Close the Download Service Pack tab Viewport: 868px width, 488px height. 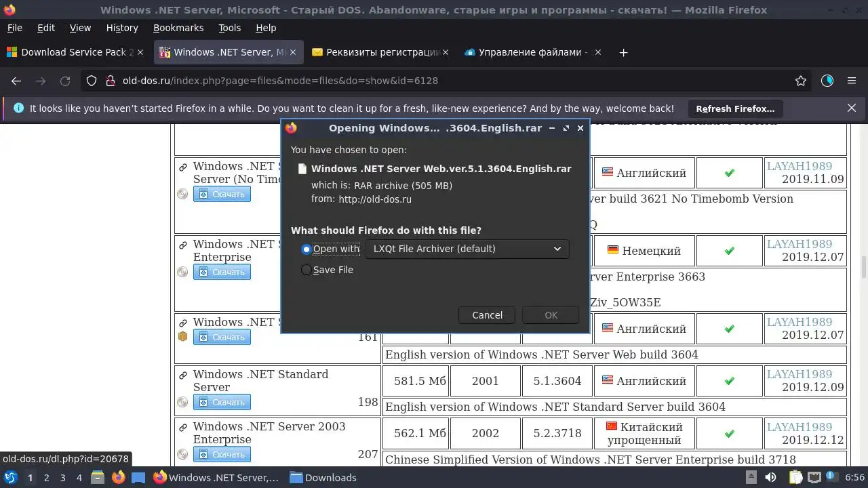click(x=140, y=52)
